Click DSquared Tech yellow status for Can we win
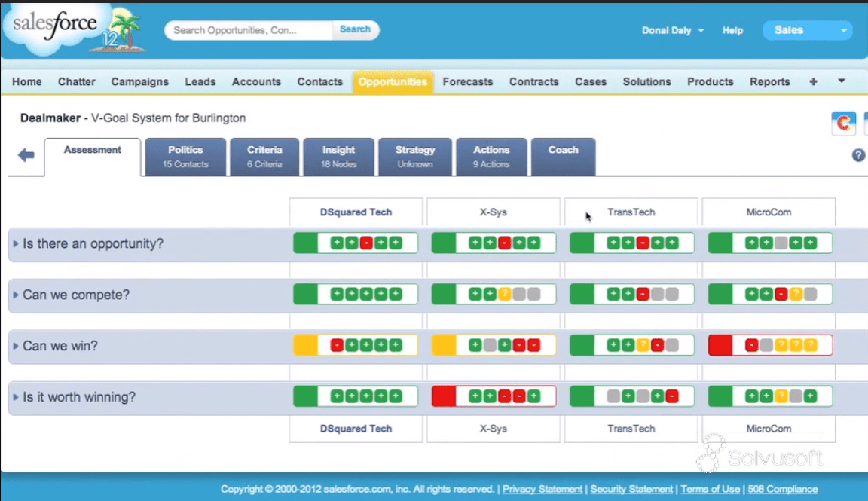The height and width of the screenshot is (501, 868). [306, 345]
